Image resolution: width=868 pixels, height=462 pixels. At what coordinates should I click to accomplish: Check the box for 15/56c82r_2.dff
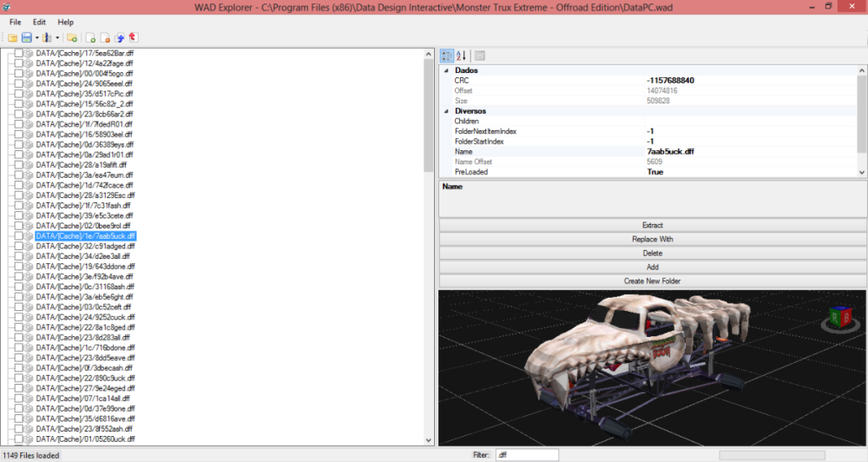coord(19,103)
